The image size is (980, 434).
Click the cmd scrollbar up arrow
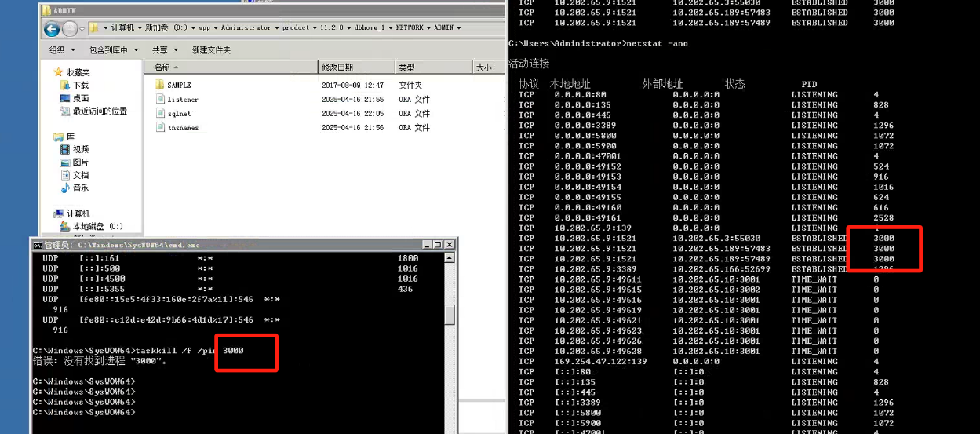[450, 257]
